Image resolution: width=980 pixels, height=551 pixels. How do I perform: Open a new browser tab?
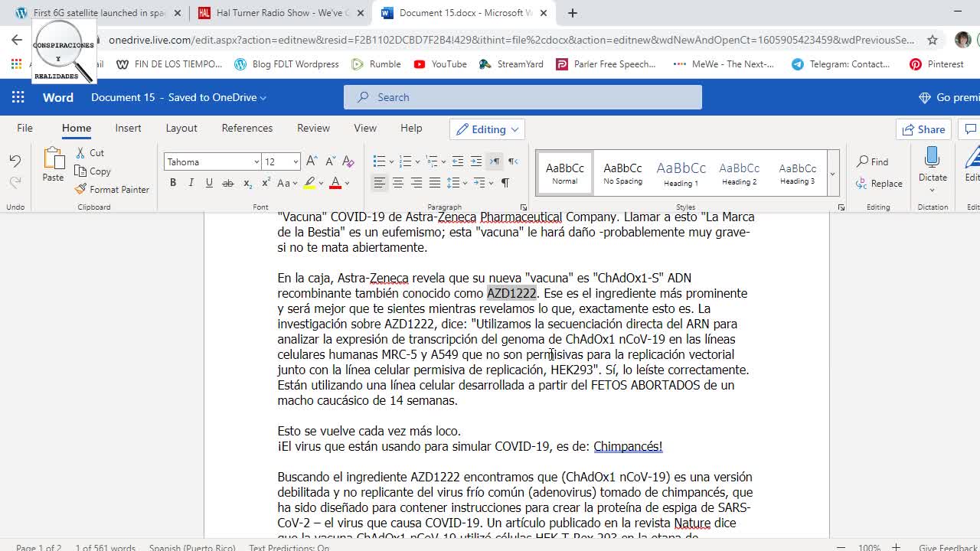point(572,13)
